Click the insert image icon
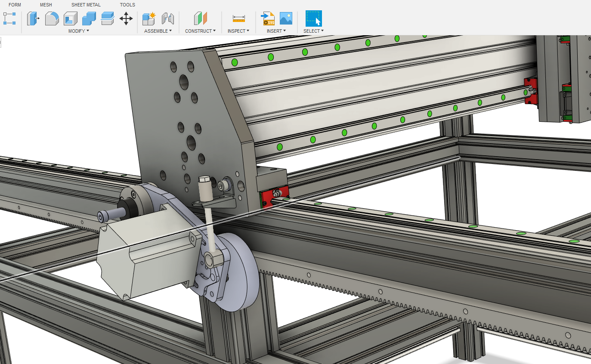591x364 pixels. click(x=286, y=19)
